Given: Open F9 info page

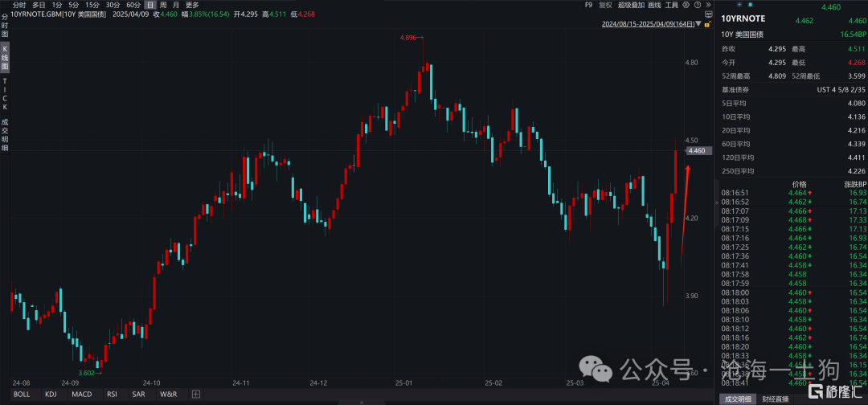Looking at the screenshot, I should [x=588, y=5].
